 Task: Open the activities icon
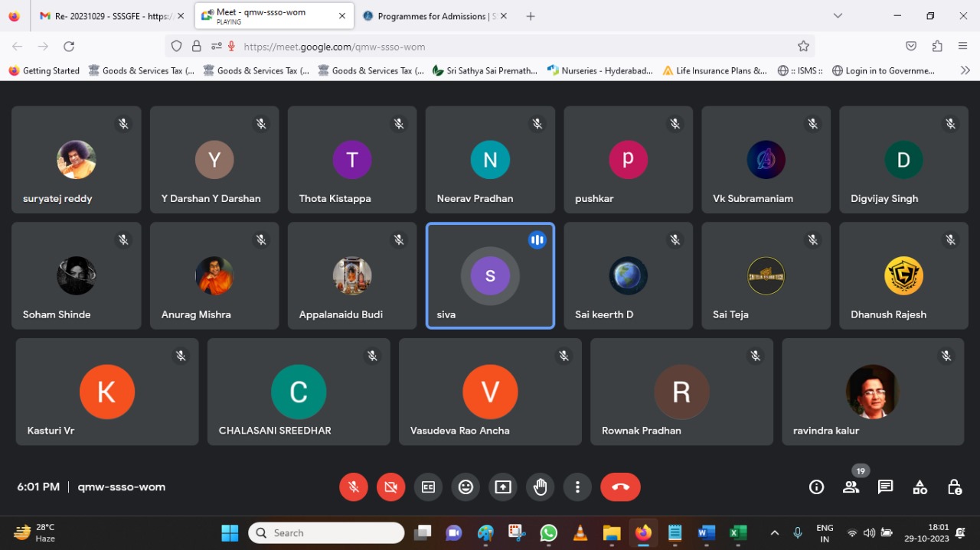(x=920, y=487)
